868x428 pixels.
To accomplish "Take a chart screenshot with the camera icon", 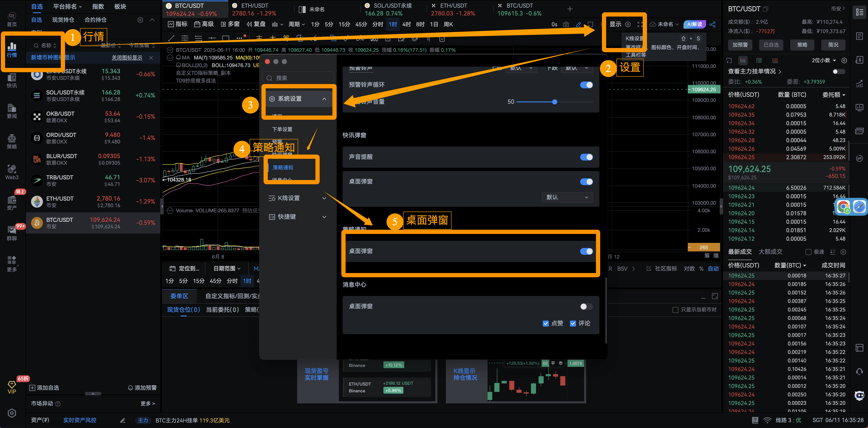I will [x=566, y=24].
